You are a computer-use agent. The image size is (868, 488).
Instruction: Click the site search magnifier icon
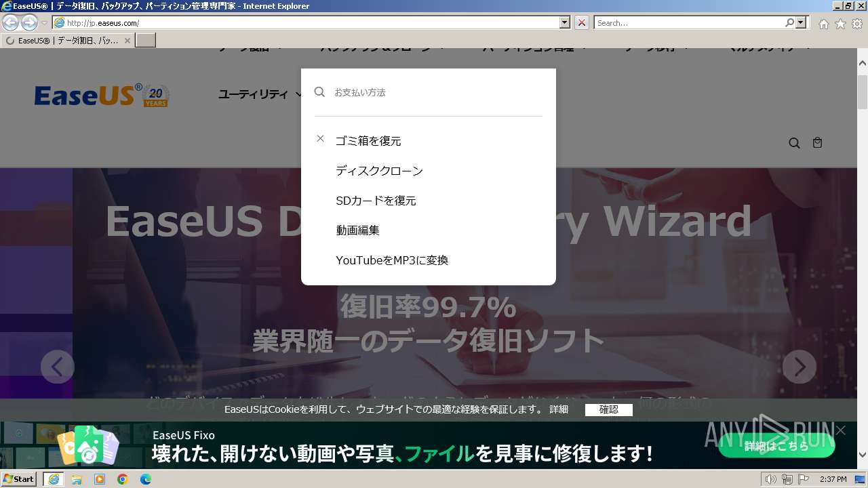794,143
